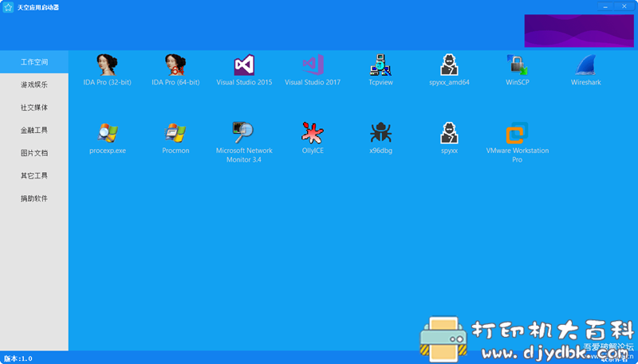Launch the procexp.exe icon

tap(108, 133)
